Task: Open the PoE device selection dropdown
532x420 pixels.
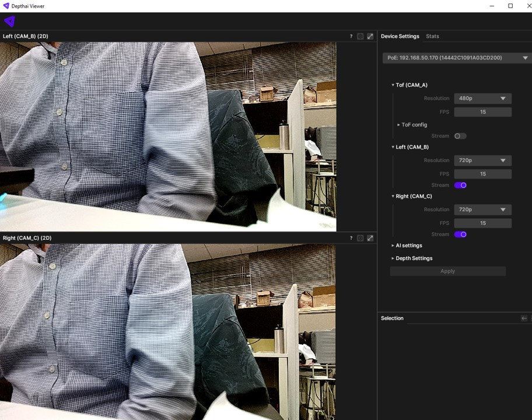Action: pos(457,58)
